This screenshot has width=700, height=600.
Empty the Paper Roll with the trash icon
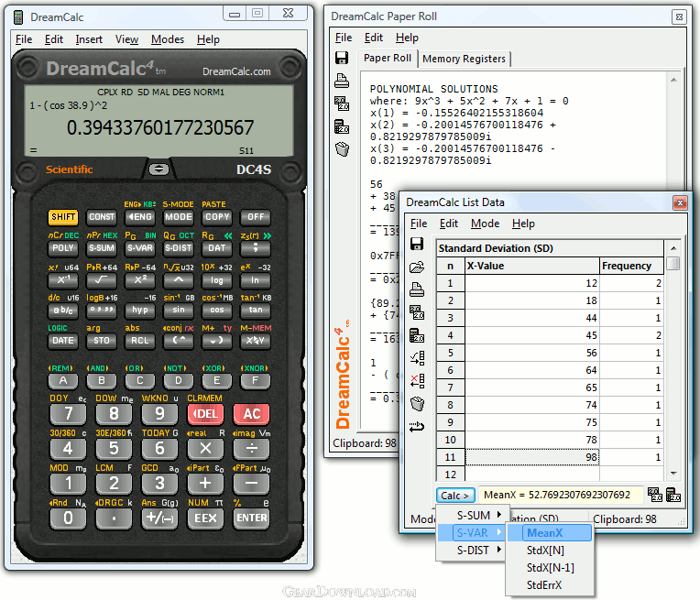coord(342,149)
